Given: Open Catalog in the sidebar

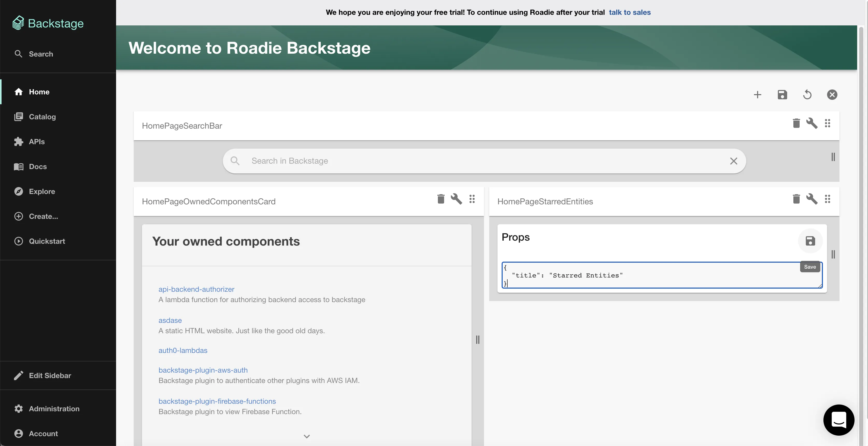Looking at the screenshot, I should (x=42, y=117).
